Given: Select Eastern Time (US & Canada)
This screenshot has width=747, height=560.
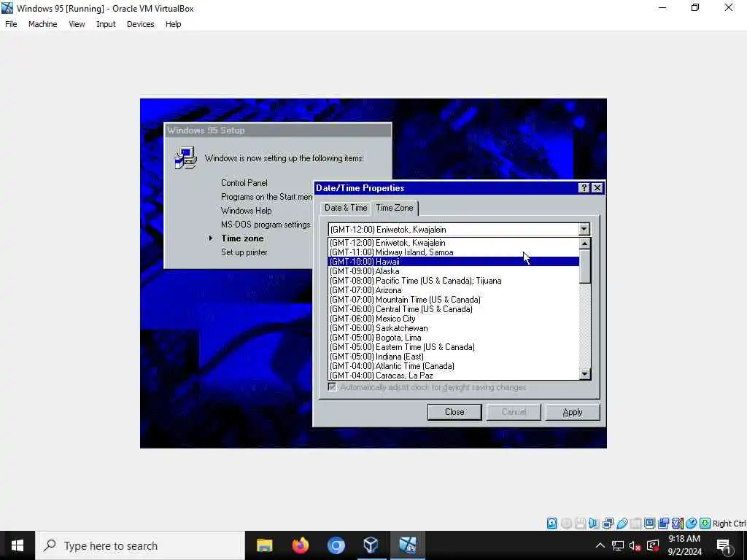Looking at the screenshot, I should point(453,347).
